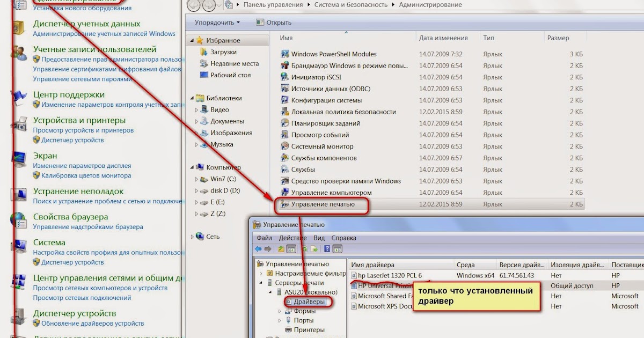
Task: Open the Вид menu
Action: (319, 238)
